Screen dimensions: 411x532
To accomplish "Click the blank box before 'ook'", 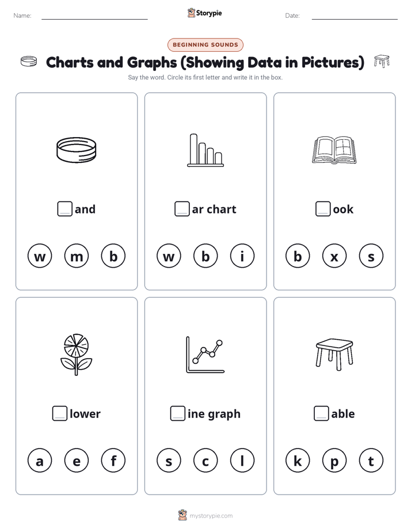I will pyautogui.click(x=323, y=209).
